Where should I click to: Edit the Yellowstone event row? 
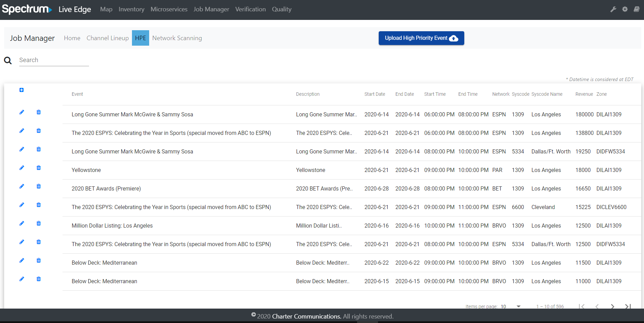coord(22,168)
